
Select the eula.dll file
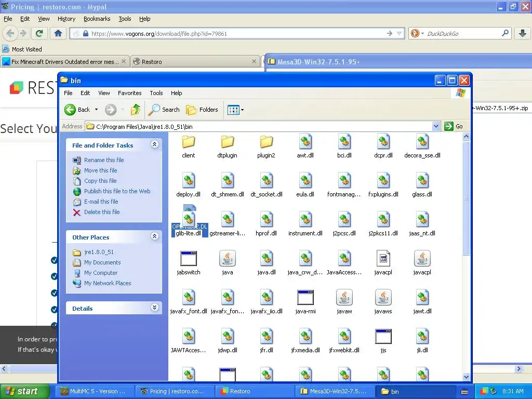305,185
